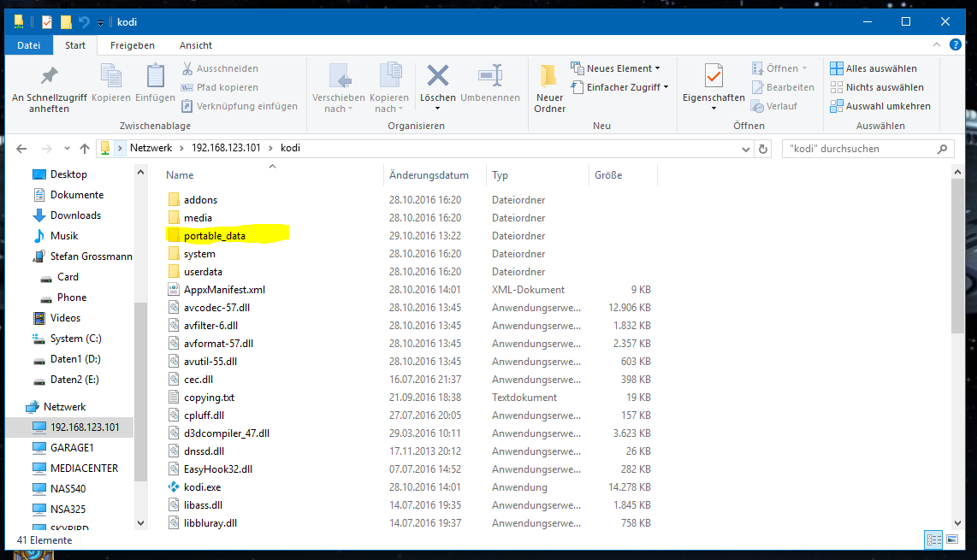
Task: Switch to details view icon
Action: 933,540
